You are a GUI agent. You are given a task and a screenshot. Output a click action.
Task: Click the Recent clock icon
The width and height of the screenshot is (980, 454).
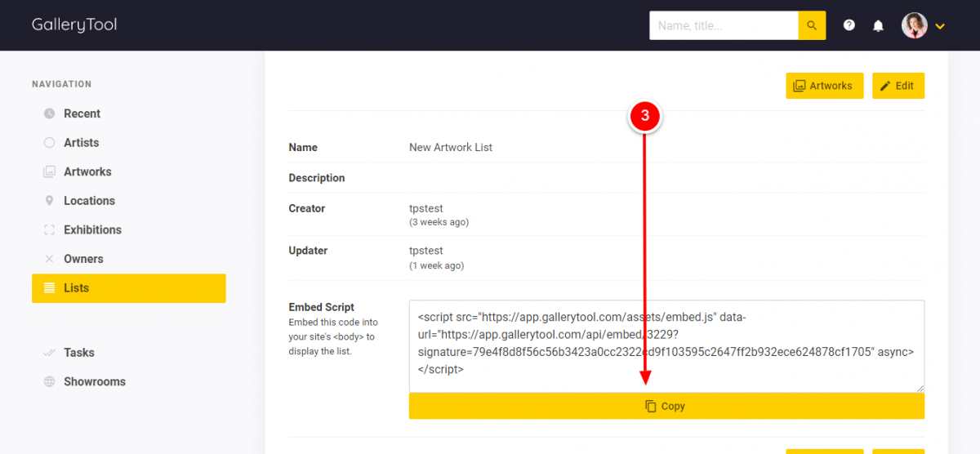coord(49,113)
